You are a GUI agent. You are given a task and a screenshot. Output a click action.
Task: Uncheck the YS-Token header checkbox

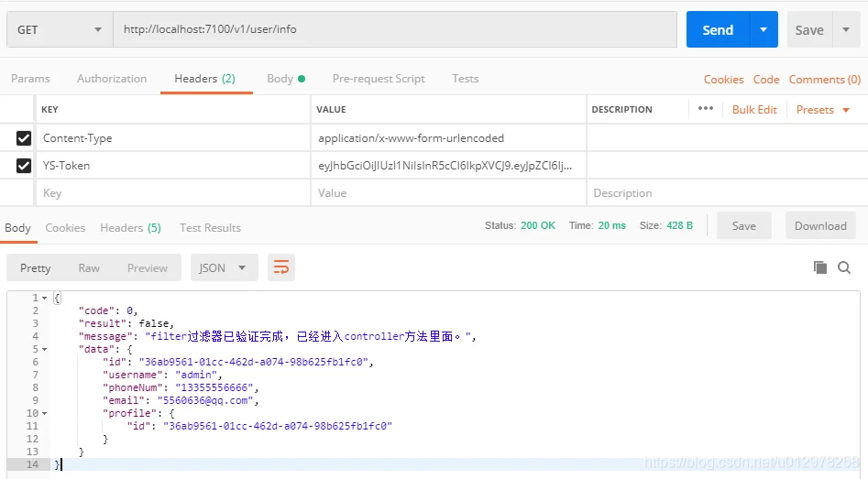point(24,166)
